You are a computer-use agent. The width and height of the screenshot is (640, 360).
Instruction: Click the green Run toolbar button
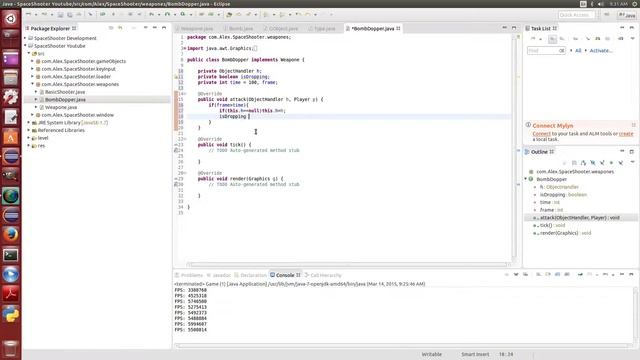point(167,14)
